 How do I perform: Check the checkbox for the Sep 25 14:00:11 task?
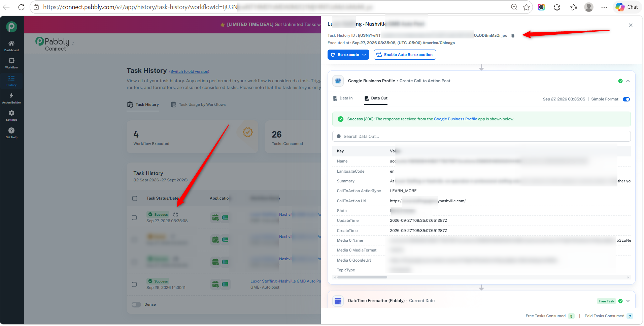coord(134,284)
